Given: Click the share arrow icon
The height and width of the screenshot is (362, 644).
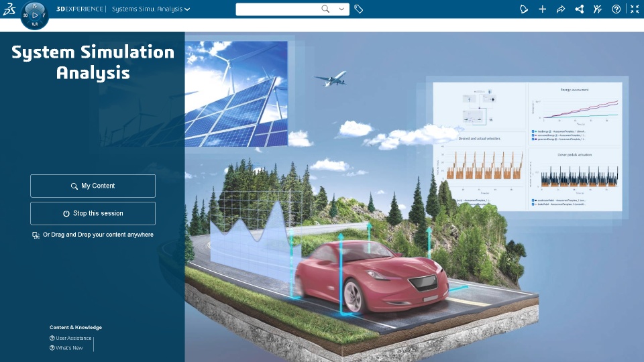Looking at the screenshot, I should (561, 9).
